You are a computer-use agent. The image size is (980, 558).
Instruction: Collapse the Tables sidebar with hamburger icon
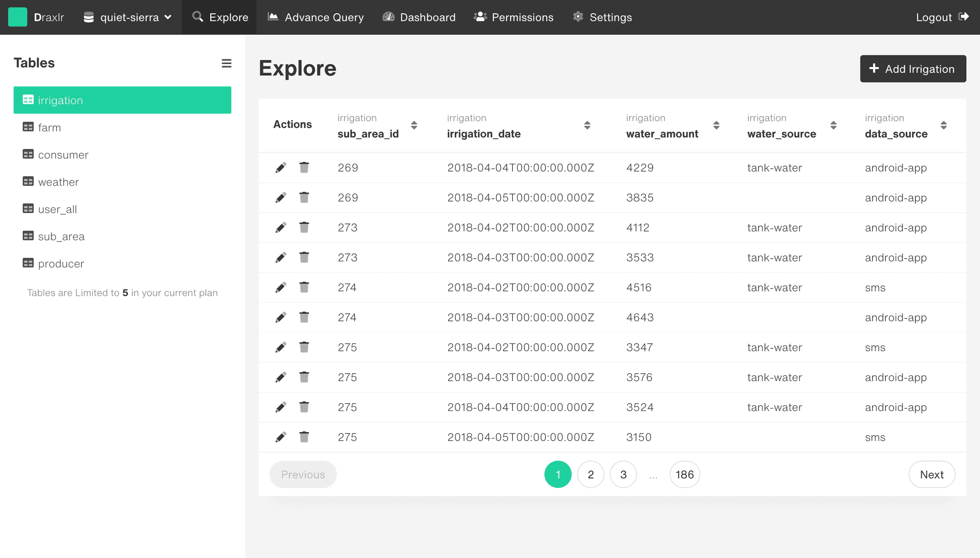coord(226,63)
